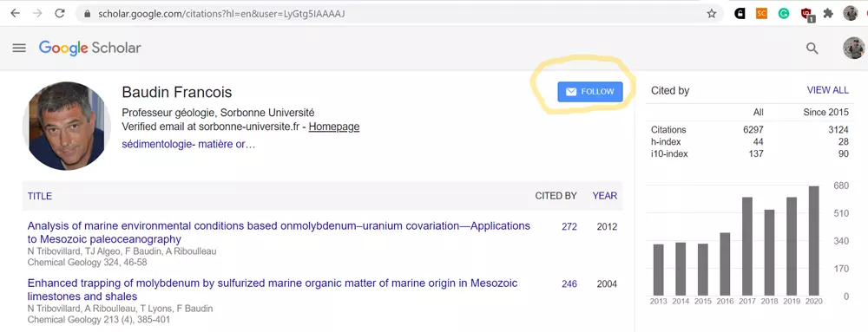Sort articles by the Year column
This screenshot has height=332, width=868.
(604, 196)
